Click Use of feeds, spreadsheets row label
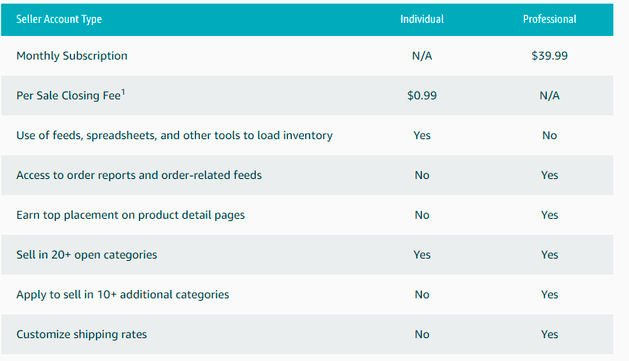 174,136
